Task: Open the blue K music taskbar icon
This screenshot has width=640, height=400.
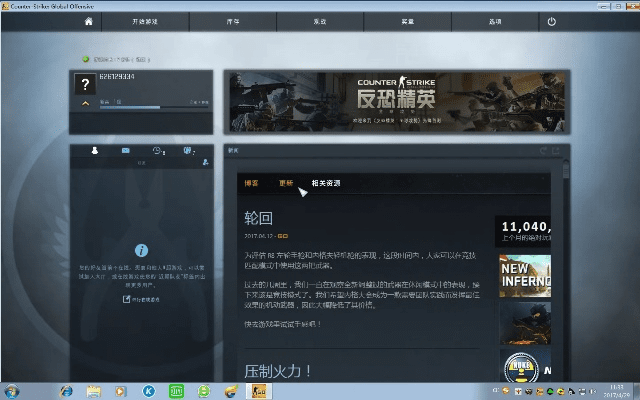Action: click(x=149, y=391)
